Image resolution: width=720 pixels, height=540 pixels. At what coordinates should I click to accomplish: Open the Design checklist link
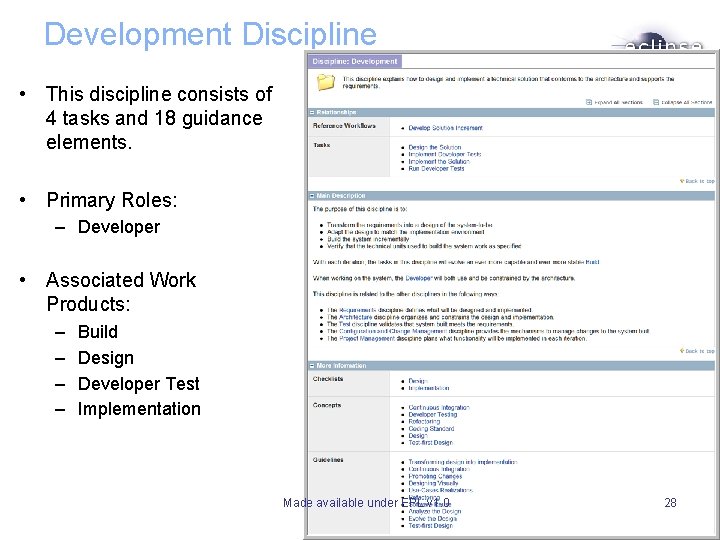(x=418, y=381)
